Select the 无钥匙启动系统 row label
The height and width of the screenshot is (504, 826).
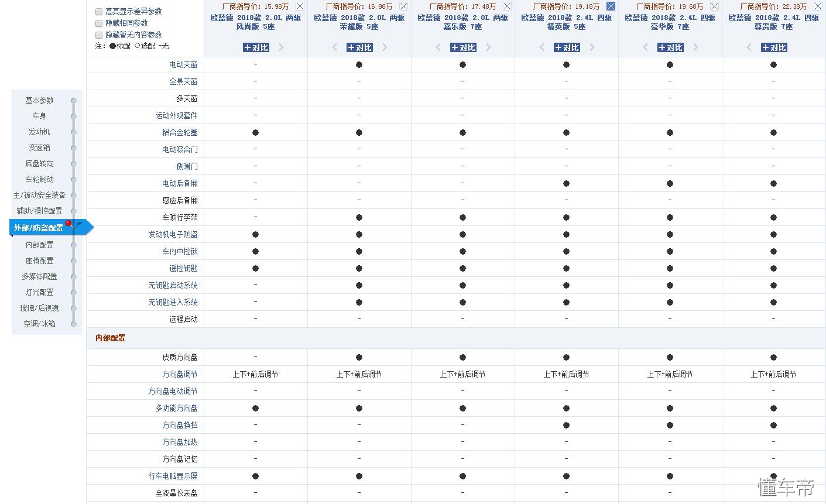[173, 285]
